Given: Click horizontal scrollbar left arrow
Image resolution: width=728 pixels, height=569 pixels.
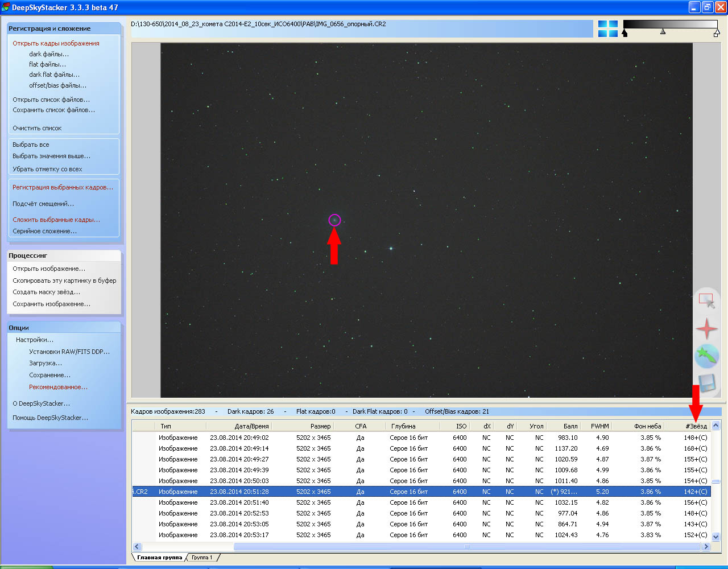Looking at the screenshot, I should 136,547.
